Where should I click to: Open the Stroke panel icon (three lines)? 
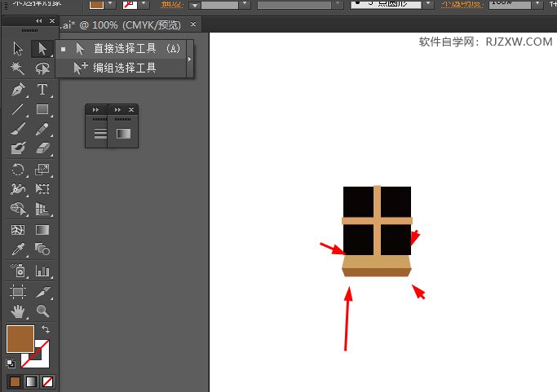click(100, 134)
